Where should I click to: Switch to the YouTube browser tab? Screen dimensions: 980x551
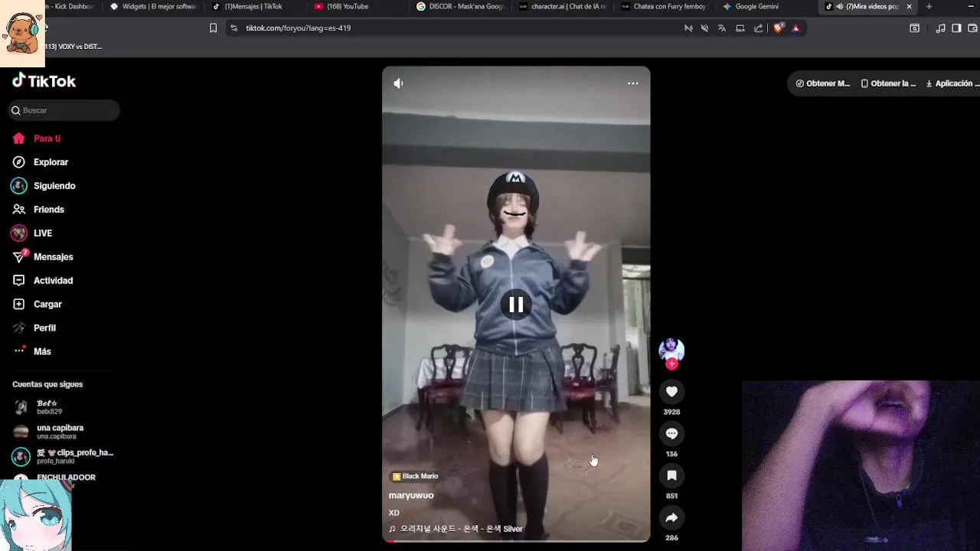[356, 7]
